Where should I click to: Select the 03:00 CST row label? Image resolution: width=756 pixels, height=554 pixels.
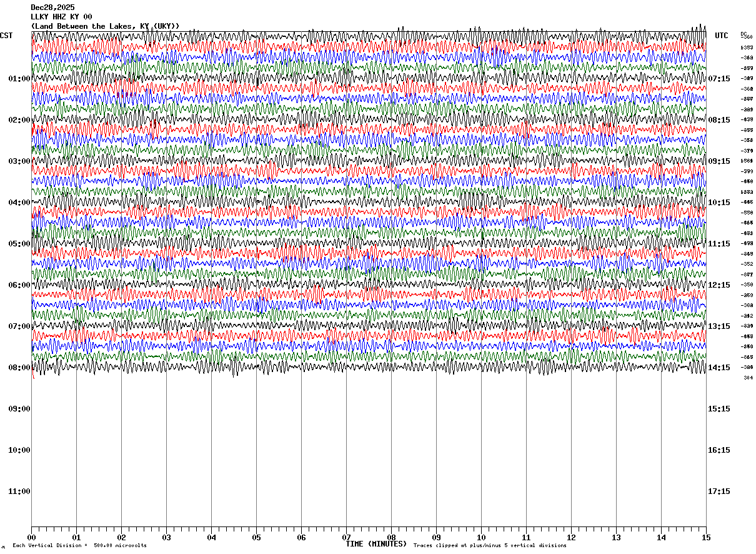pos(19,161)
